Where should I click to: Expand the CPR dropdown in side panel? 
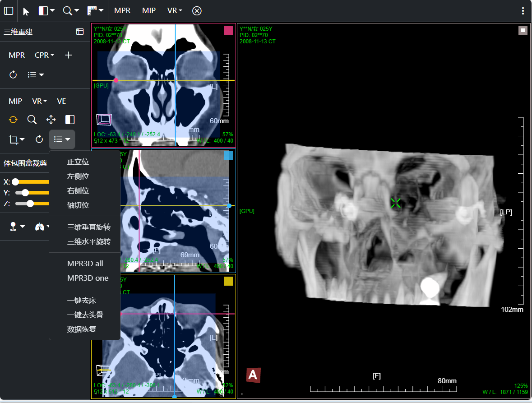(x=44, y=55)
